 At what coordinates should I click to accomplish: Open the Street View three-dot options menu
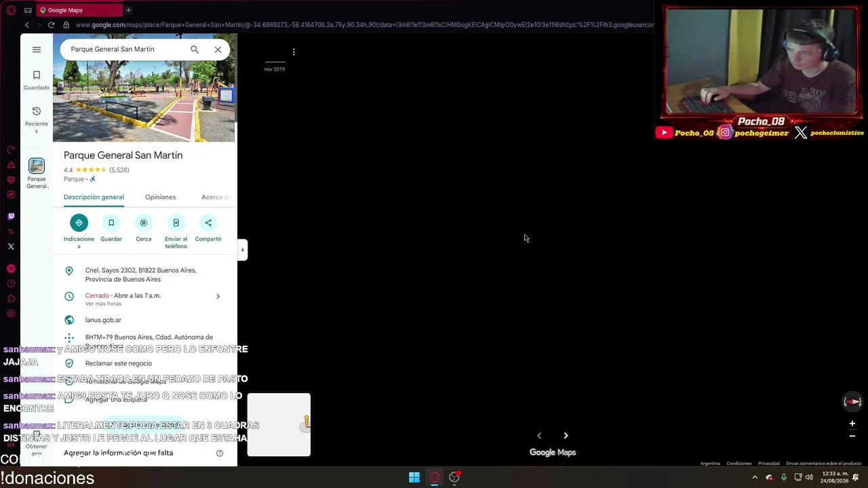pos(294,52)
